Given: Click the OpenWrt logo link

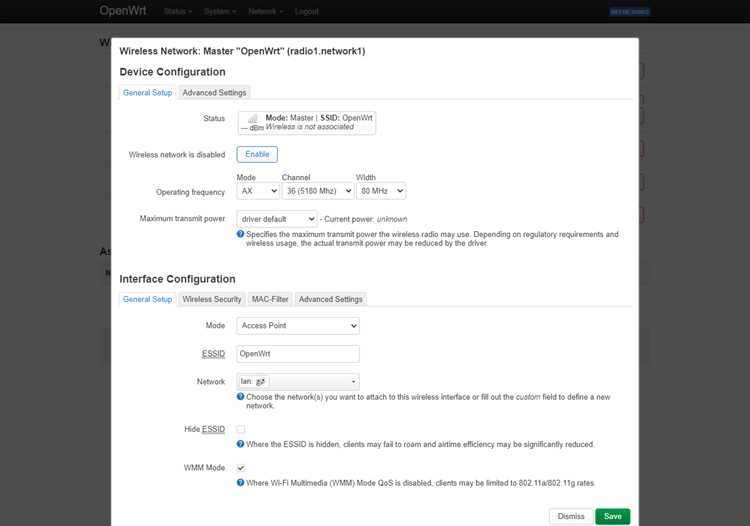Looking at the screenshot, I should click(x=123, y=11).
